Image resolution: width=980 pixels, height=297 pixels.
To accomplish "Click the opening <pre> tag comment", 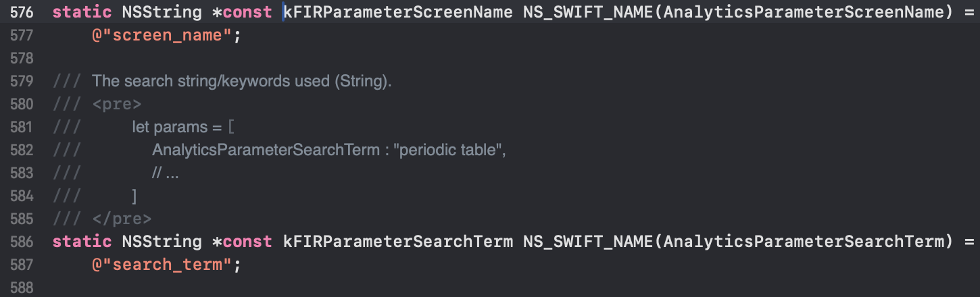I will click(117, 105).
